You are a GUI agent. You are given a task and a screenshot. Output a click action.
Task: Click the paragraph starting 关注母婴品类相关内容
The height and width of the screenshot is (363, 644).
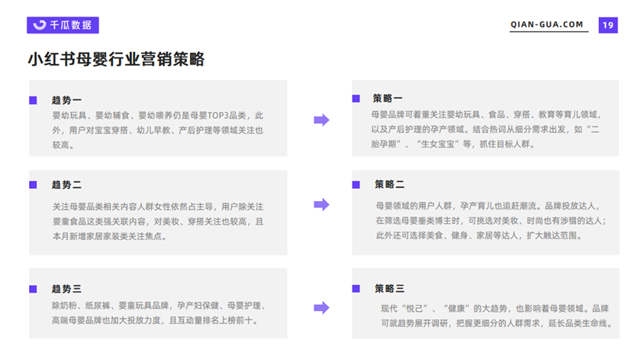(158, 222)
